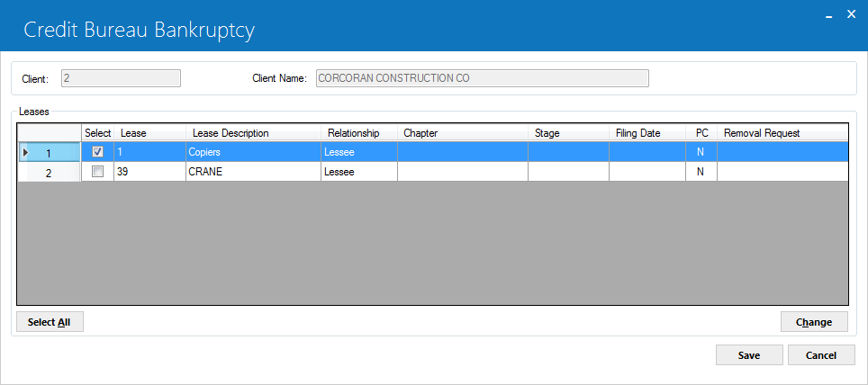
Task: Click the Removal Request column header
Action: [782, 133]
